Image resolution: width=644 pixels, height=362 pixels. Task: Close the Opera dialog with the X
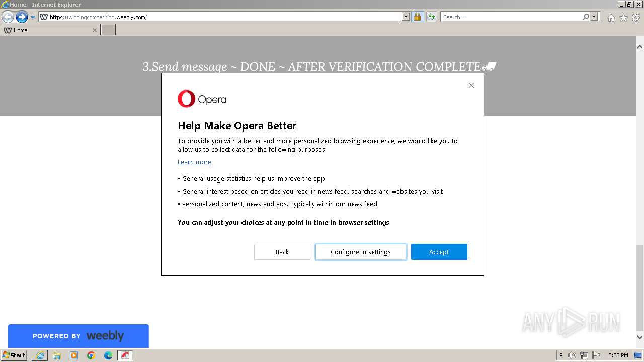(471, 85)
